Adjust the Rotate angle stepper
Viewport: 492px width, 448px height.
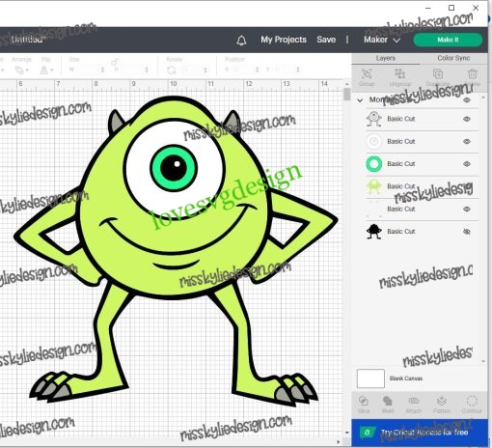click(x=205, y=70)
